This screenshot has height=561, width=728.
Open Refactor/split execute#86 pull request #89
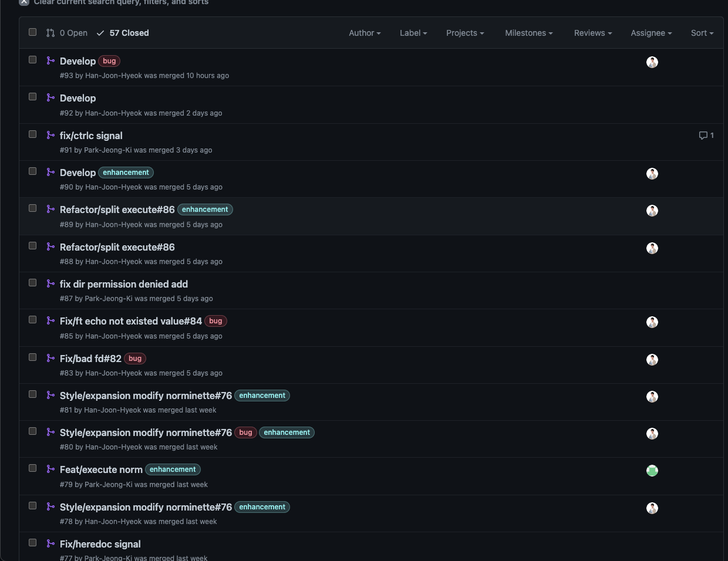click(117, 209)
